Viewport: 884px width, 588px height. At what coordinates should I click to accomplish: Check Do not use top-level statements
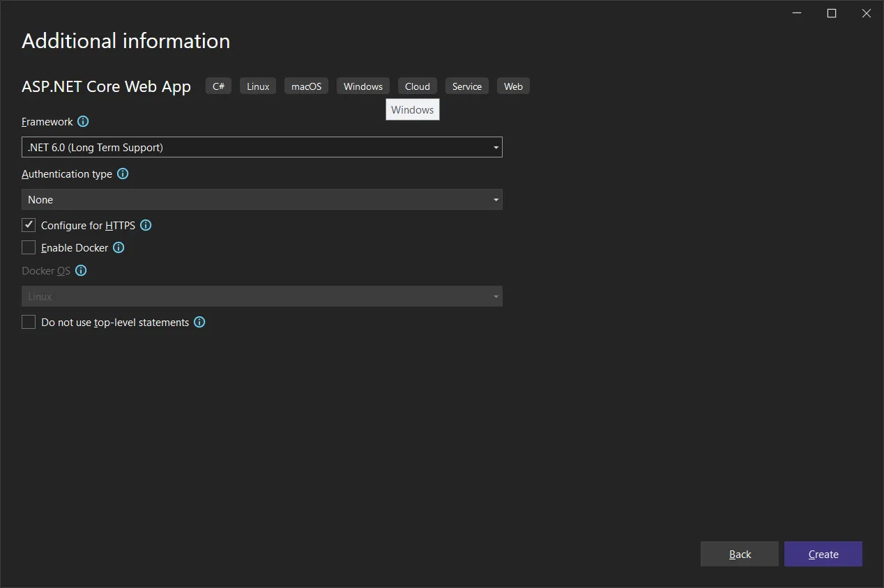click(x=29, y=322)
